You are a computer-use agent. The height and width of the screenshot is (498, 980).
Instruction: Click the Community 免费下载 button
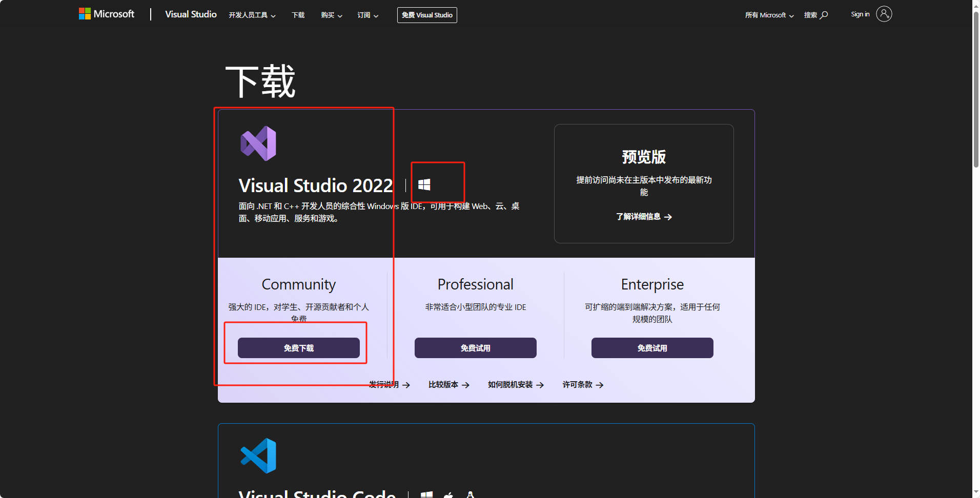299,348
